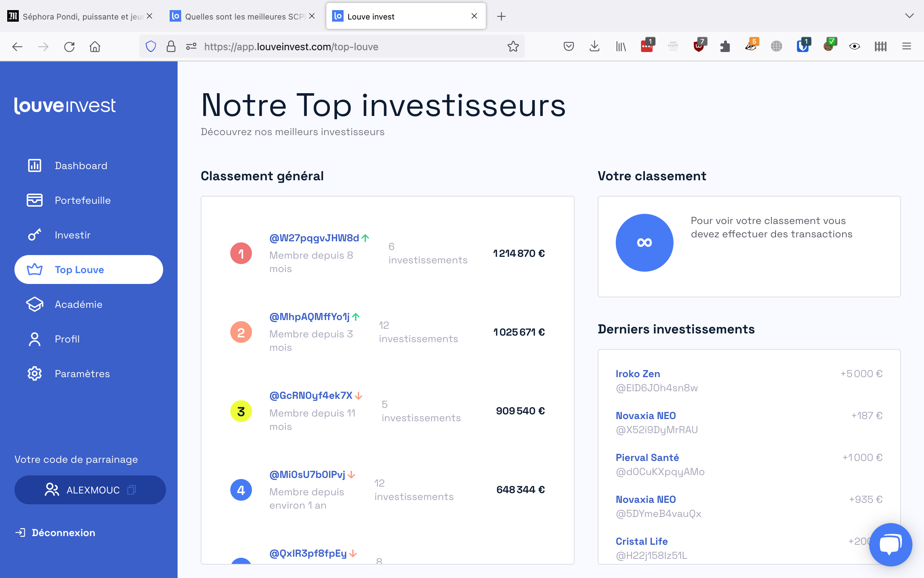Image resolution: width=924 pixels, height=578 pixels.
Task: Click username @EID6JOh4sn8w
Action: (657, 388)
